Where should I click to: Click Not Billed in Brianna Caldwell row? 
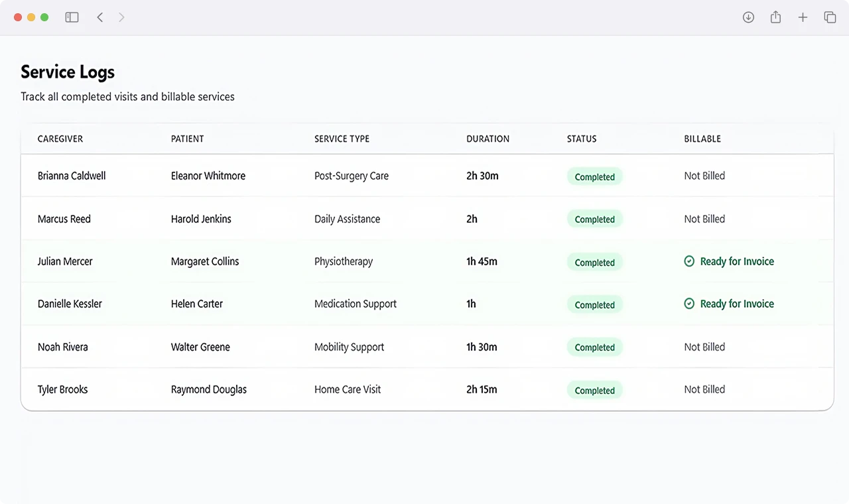tap(704, 176)
